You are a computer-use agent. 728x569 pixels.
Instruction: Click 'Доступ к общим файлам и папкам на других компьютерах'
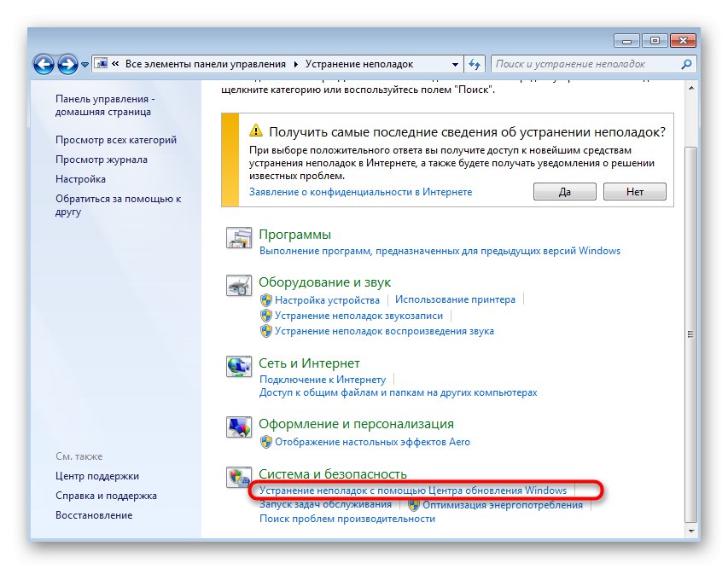pos(398,392)
